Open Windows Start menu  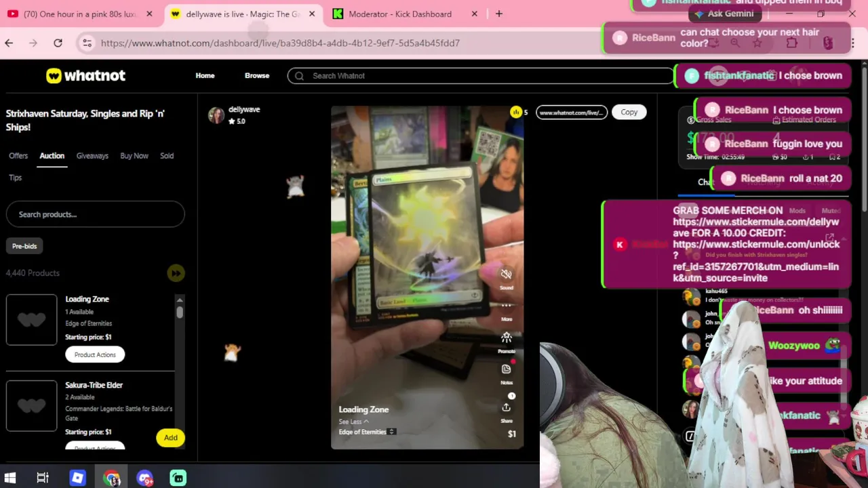tap(10, 478)
